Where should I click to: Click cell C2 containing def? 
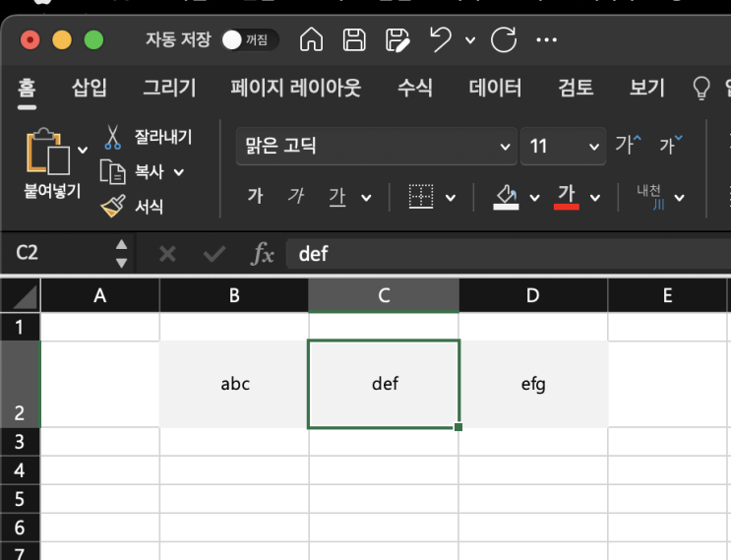click(384, 384)
